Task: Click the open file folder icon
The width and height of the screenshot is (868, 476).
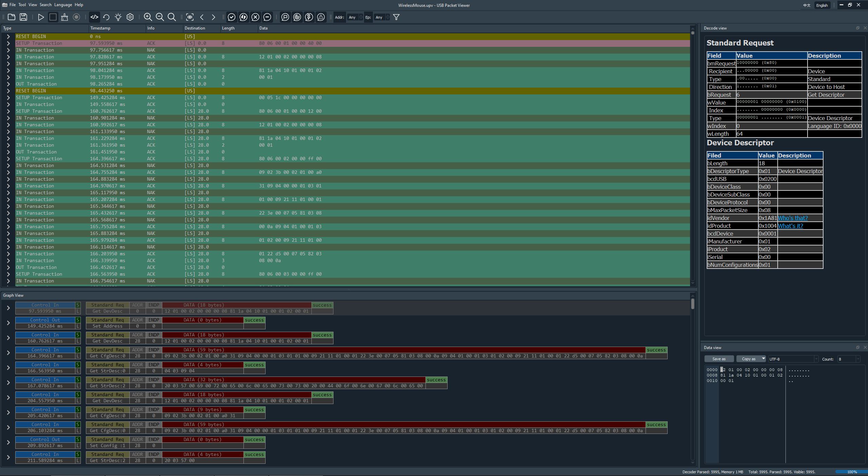Action: tap(12, 17)
